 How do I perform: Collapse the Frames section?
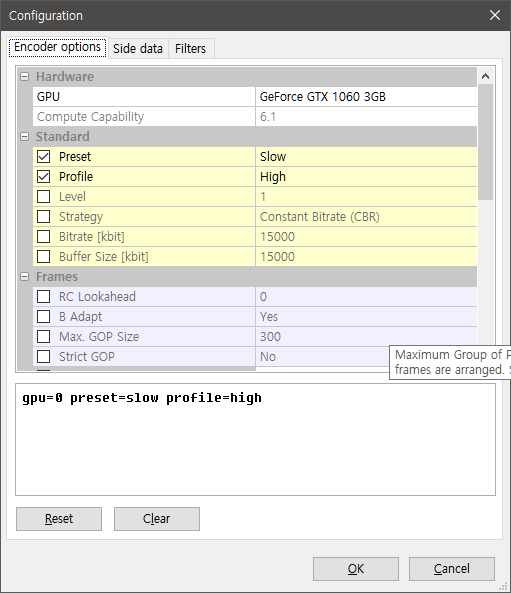25,277
